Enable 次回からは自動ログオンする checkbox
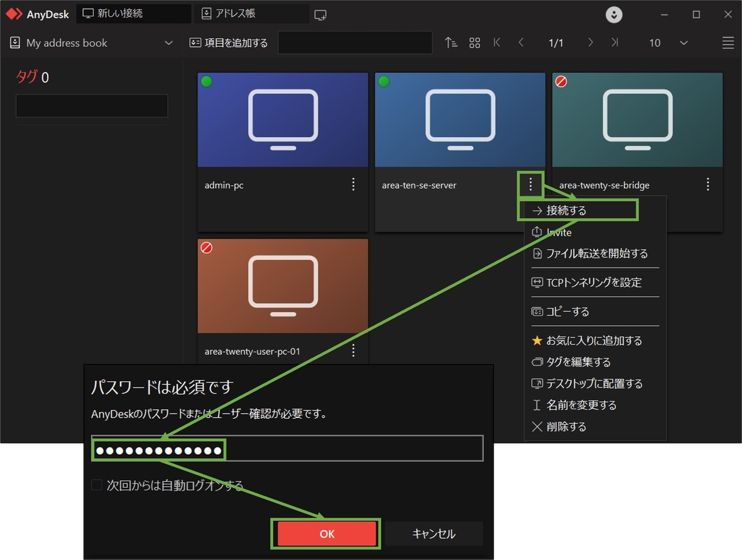The height and width of the screenshot is (560, 742). click(x=96, y=485)
